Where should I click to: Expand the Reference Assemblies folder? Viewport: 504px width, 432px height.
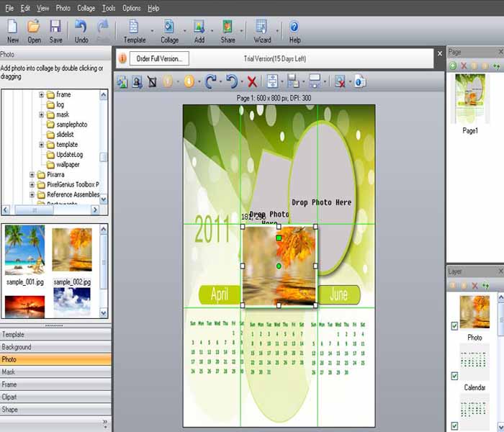point(32,194)
